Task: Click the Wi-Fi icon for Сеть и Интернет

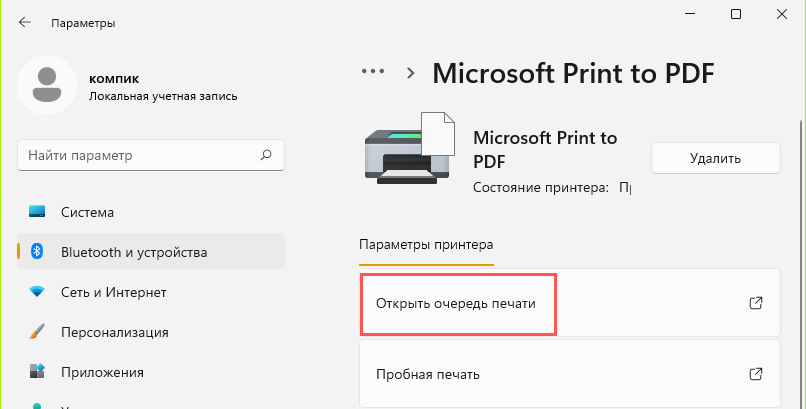Action: click(38, 292)
